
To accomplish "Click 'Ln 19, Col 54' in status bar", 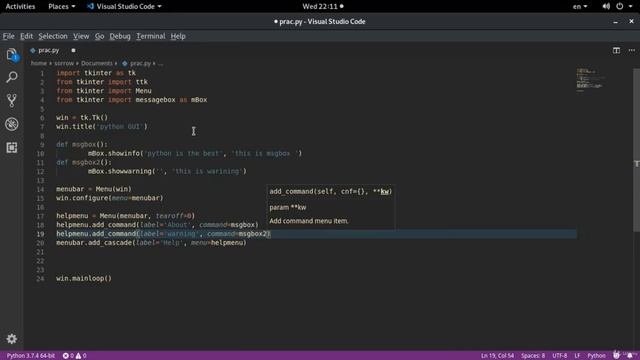I will point(497,356).
